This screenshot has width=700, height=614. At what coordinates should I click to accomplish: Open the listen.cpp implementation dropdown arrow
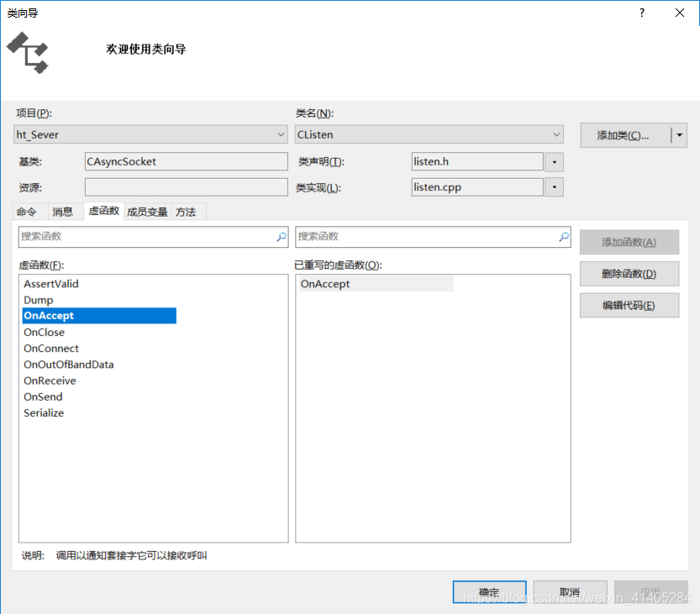554,186
